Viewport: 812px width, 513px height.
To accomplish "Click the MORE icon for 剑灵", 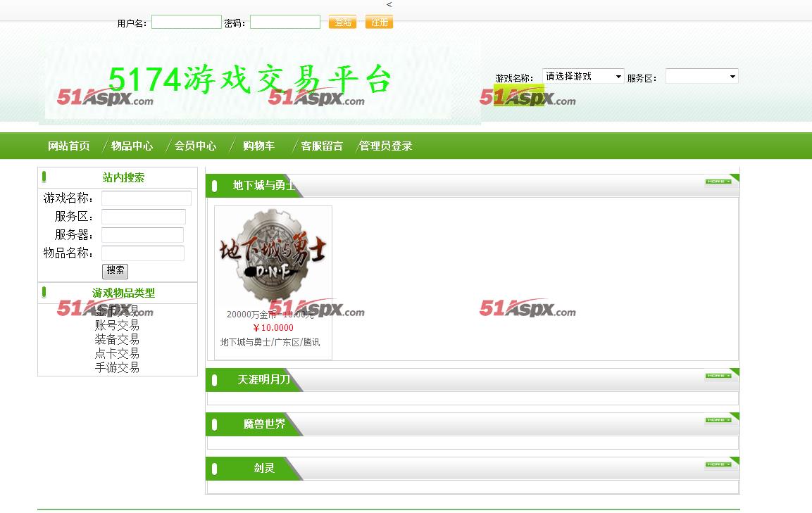I will pyautogui.click(x=718, y=464).
